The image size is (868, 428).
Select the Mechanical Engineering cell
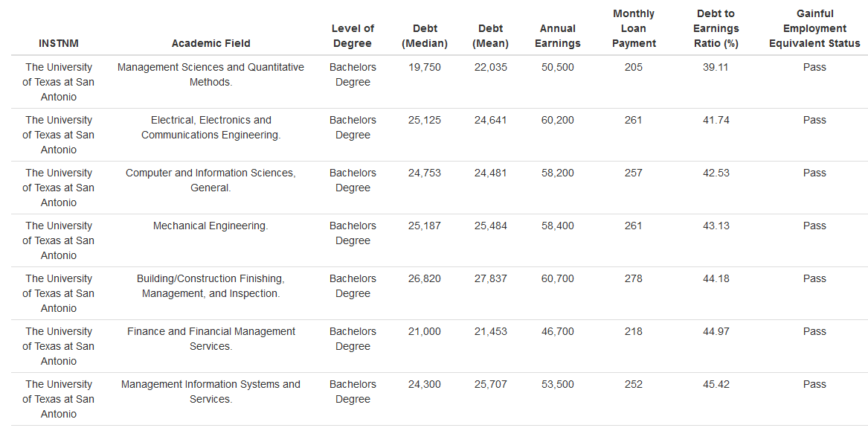coord(210,226)
